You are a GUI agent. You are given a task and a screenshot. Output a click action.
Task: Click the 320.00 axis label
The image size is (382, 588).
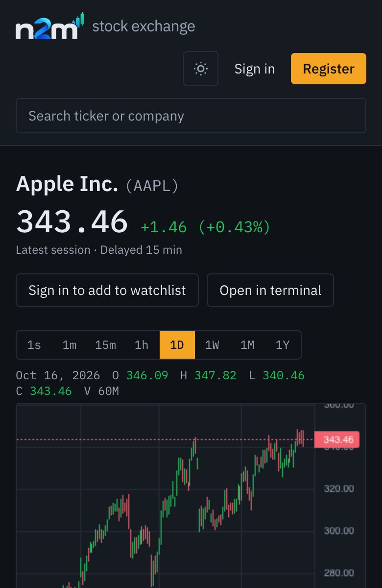[x=339, y=489]
